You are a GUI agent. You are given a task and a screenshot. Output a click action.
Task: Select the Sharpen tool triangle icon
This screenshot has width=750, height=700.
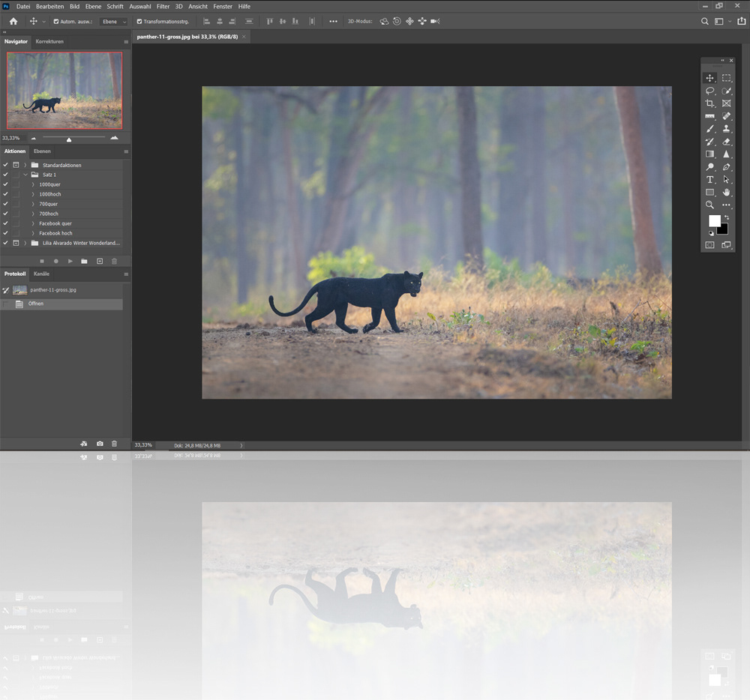click(x=727, y=154)
